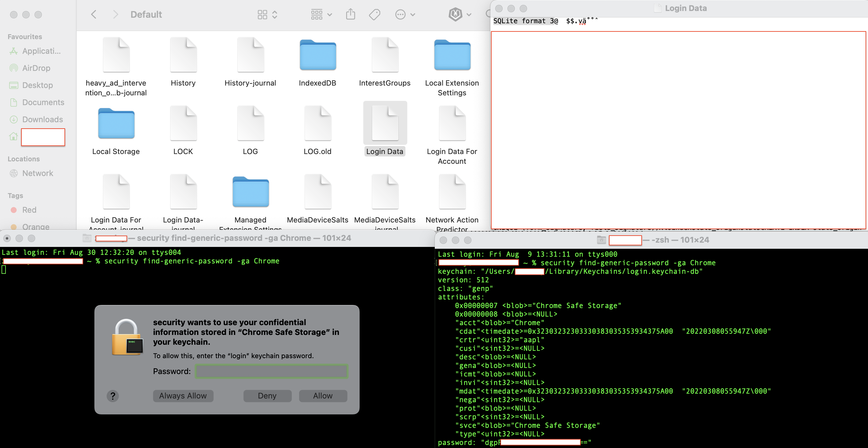Click the Password field in keychain dialog
The width and height of the screenshot is (868, 448).
[271, 371]
